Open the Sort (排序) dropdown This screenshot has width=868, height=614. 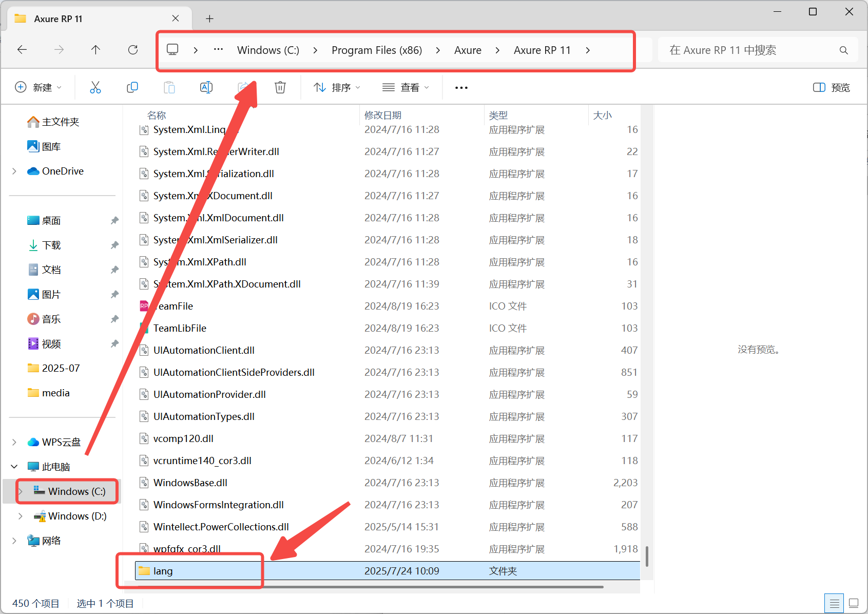[337, 87]
